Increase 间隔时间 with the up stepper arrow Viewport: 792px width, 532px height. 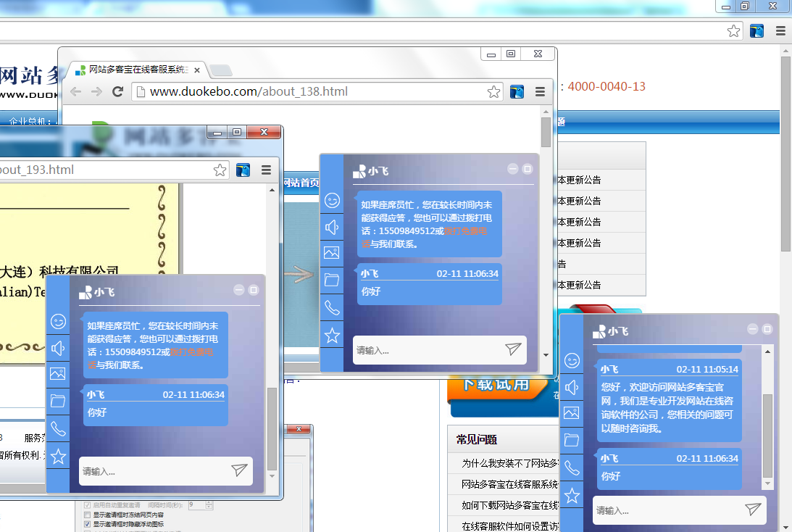pos(208,504)
